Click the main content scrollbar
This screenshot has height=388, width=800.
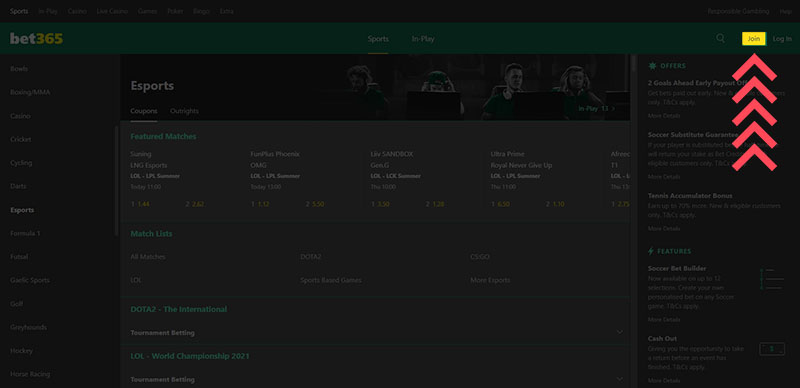(633, 64)
